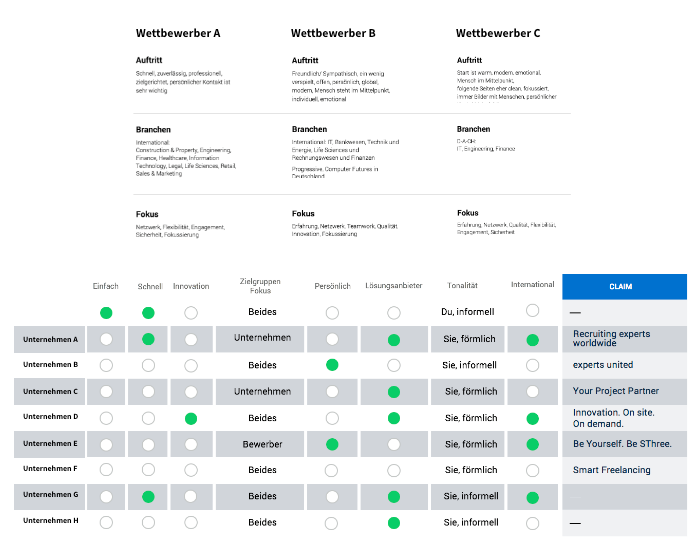Click the Wettbewerber B heading

coord(333,33)
